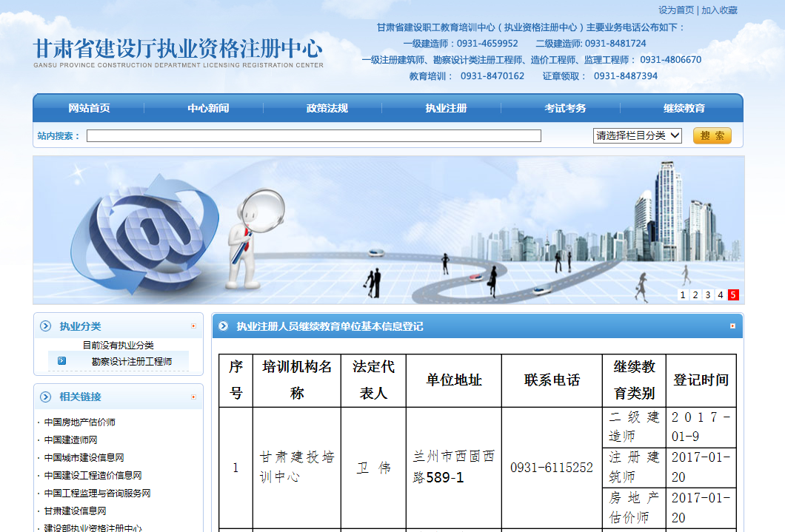Select 勘察设计注册工程师 category in sidebar

click(131, 362)
